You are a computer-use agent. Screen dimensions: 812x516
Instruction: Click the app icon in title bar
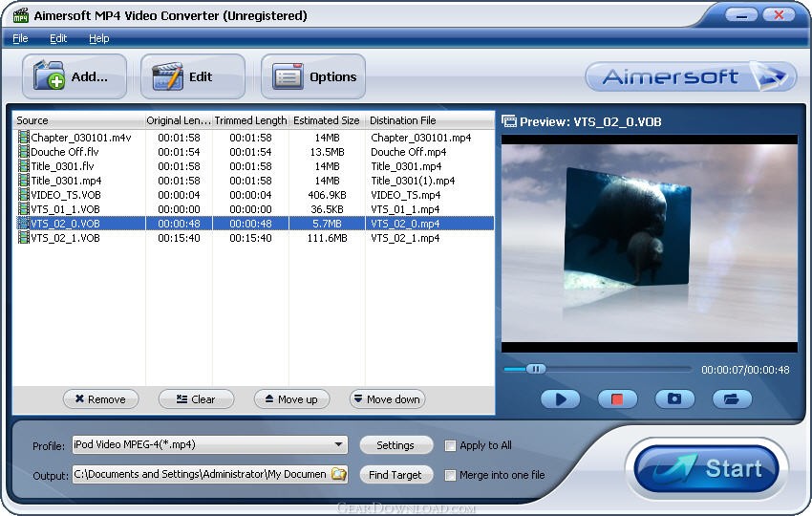(x=21, y=15)
